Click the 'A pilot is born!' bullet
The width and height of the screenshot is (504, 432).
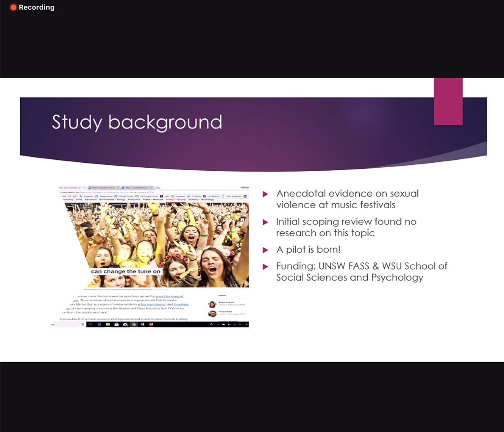tap(308, 249)
